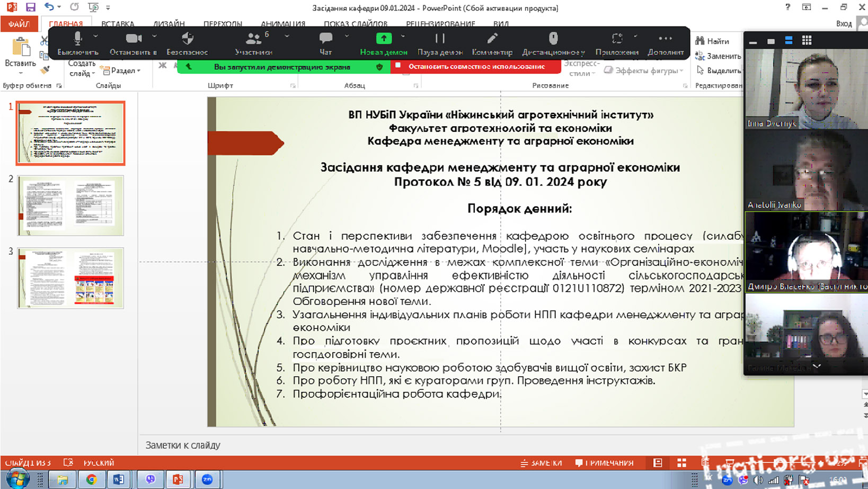Click Inna Dvornyk's video tile

806,89
